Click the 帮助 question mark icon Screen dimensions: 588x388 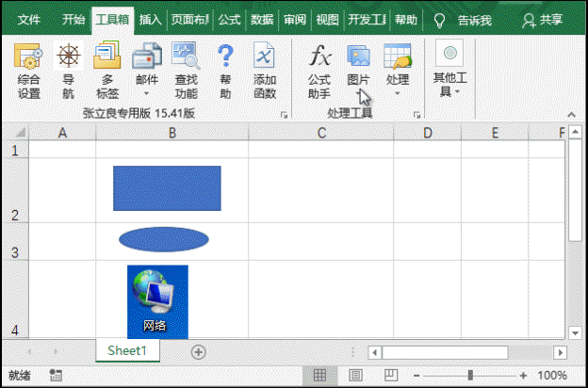225,70
